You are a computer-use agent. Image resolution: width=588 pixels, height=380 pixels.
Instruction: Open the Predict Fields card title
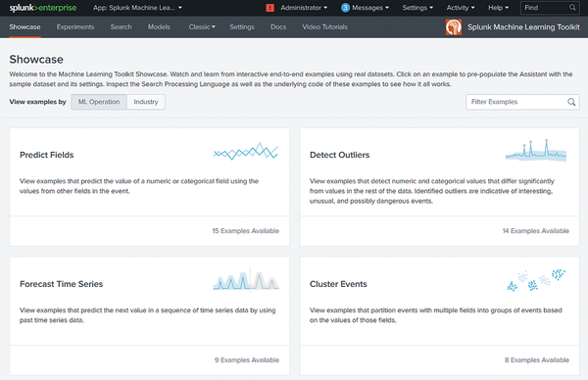point(46,155)
